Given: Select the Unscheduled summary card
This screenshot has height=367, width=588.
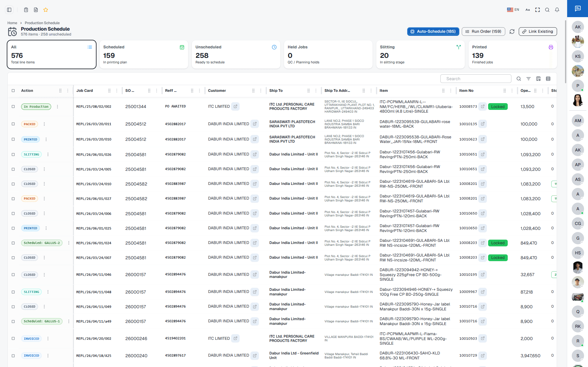Looking at the screenshot, I should pyautogui.click(x=236, y=54).
